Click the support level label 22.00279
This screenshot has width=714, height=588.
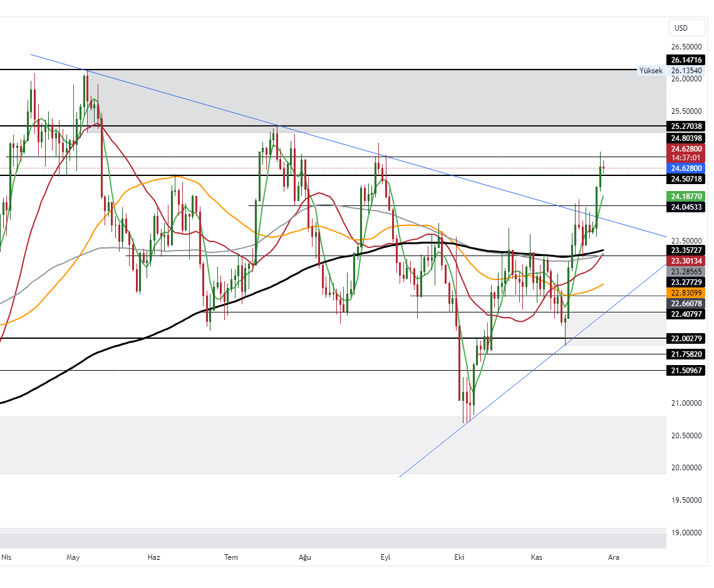point(685,338)
